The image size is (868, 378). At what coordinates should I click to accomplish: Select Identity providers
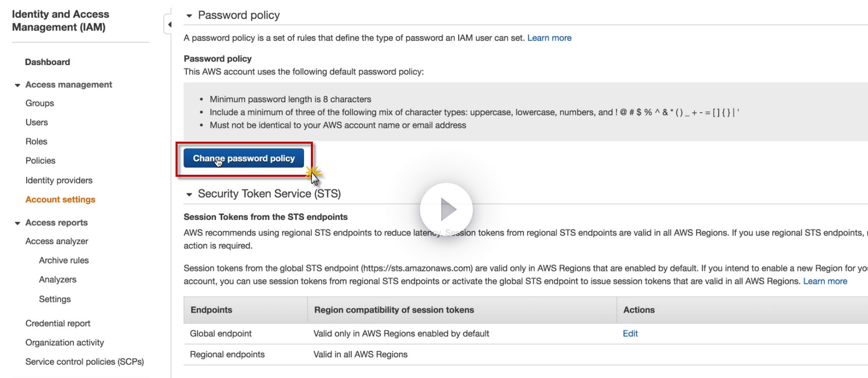coord(59,180)
